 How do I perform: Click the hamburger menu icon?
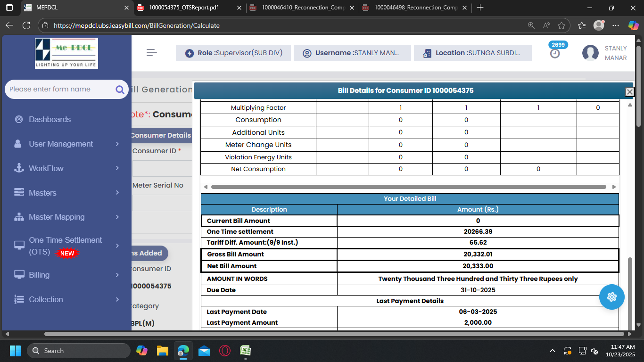151,53
